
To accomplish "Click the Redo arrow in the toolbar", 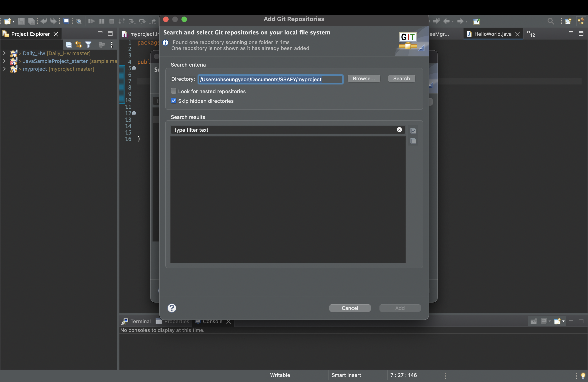I will (x=53, y=21).
